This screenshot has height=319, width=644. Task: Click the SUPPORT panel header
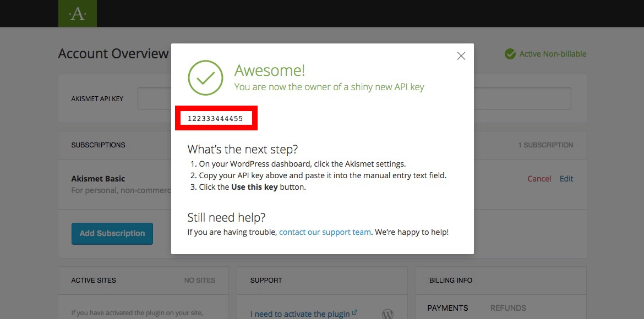(266, 280)
